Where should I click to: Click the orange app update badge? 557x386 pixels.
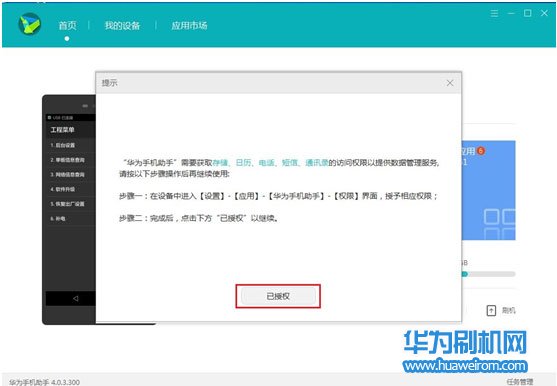(481, 151)
